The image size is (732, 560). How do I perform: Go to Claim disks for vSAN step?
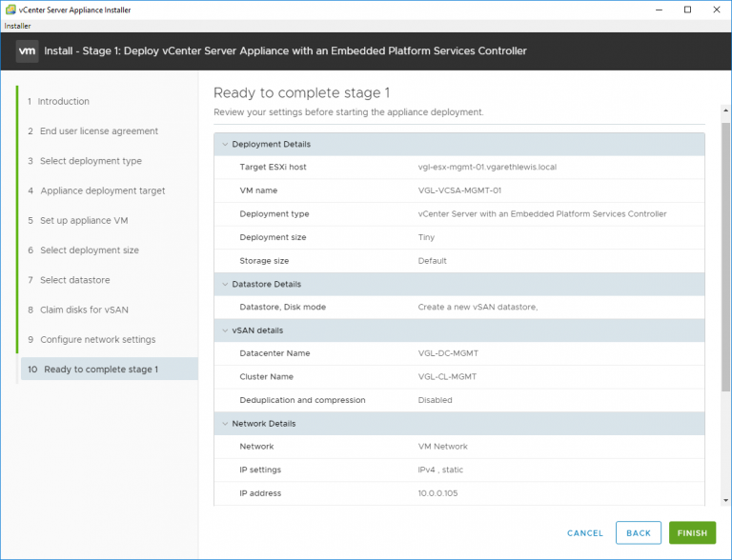pos(77,310)
